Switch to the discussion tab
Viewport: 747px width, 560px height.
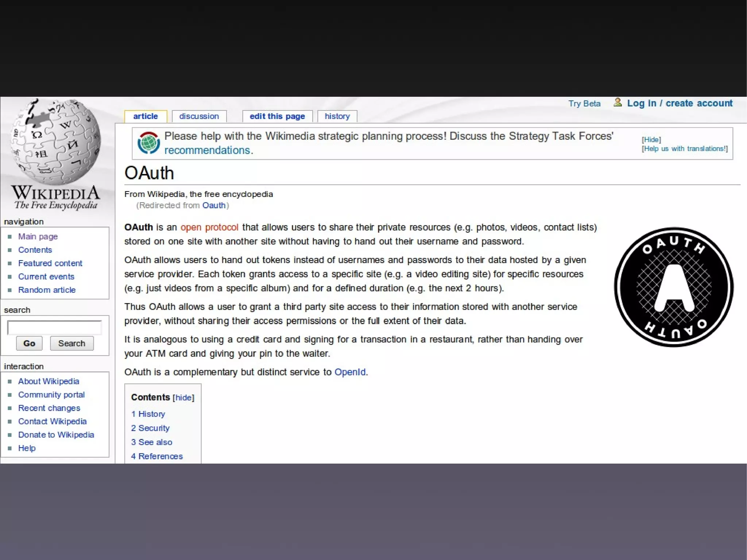(x=199, y=116)
